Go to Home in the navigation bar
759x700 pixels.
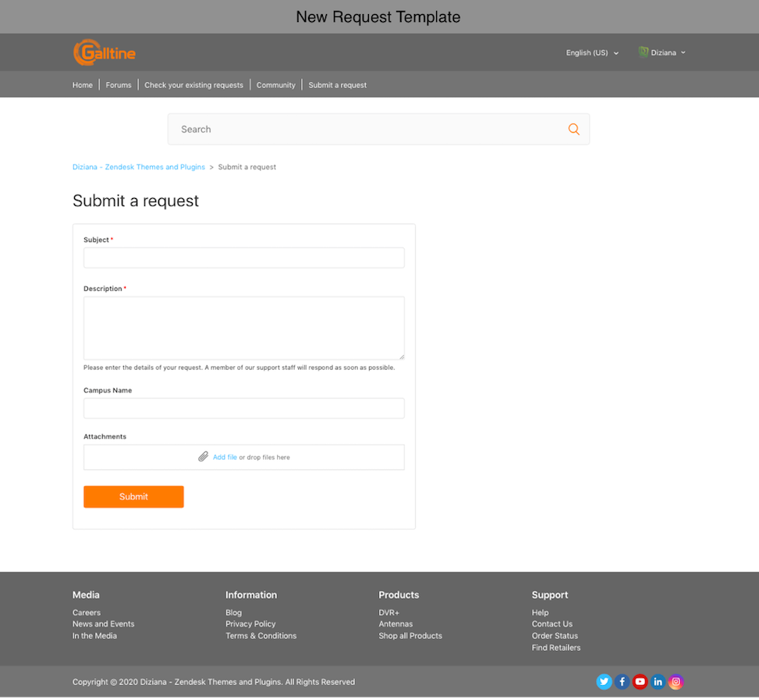click(82, 85)
